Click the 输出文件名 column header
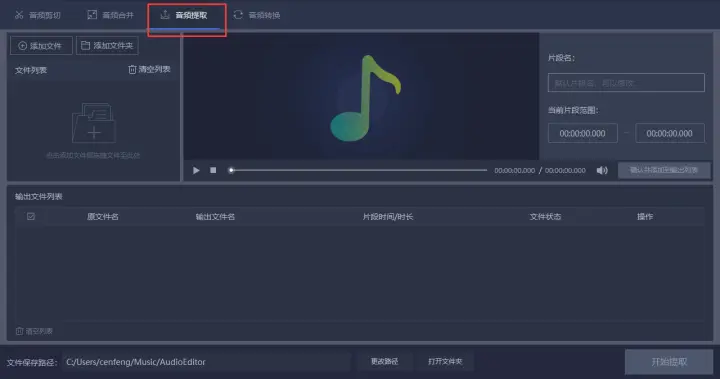 pos(215,216)
